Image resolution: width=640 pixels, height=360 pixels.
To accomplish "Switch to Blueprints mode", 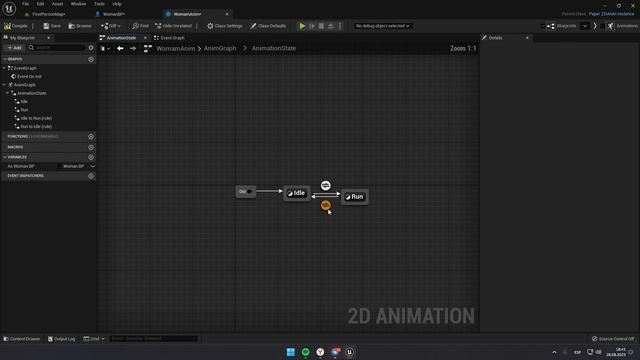I will tap(562, 26).
